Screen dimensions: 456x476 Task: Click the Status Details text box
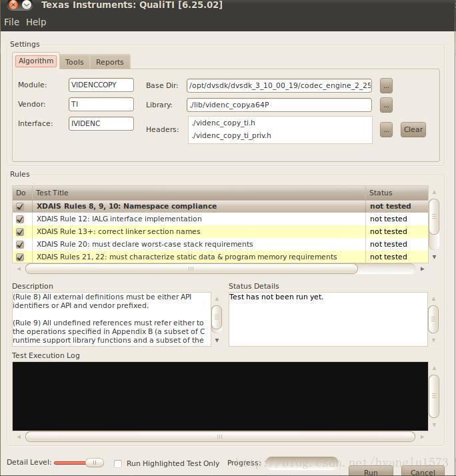pyautogui.click(x=328, y=319)
